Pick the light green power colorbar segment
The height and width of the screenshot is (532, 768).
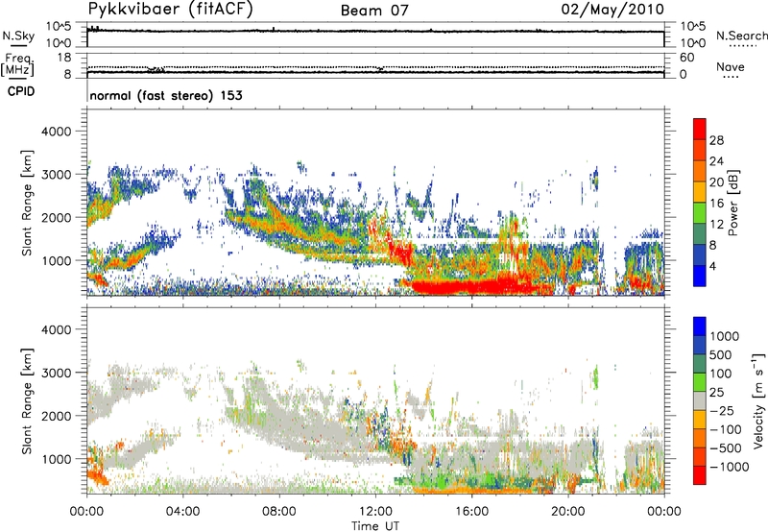(x=700, y=213)
